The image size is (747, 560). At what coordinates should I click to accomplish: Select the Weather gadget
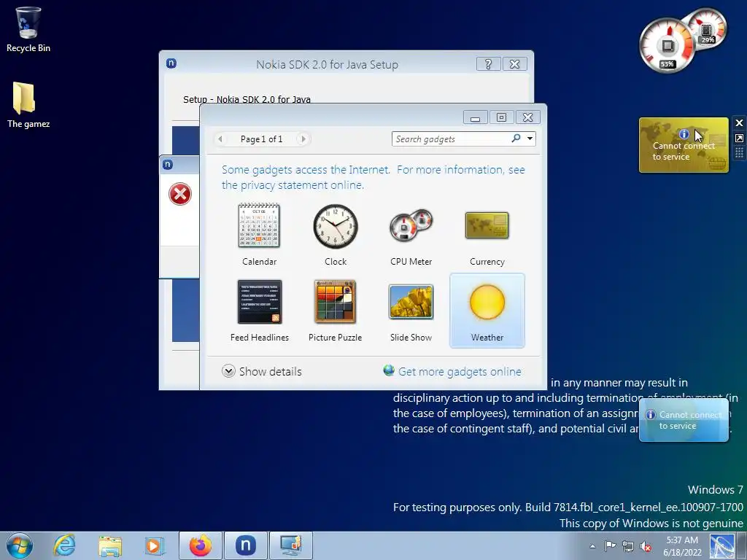click(487, 310)
